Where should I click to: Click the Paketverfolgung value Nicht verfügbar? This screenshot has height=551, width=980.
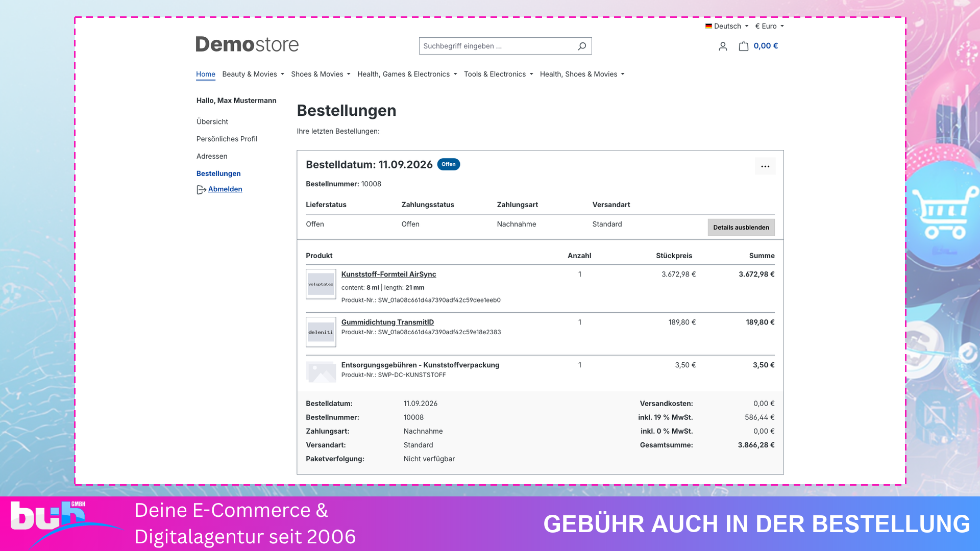pyautogui.click(x=429, y=459)
